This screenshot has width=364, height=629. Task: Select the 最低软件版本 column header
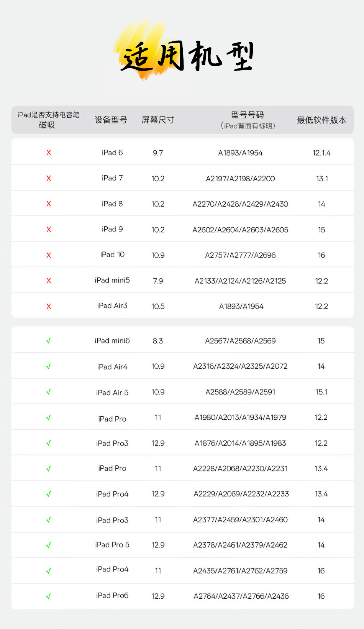(x=321, y=120)
